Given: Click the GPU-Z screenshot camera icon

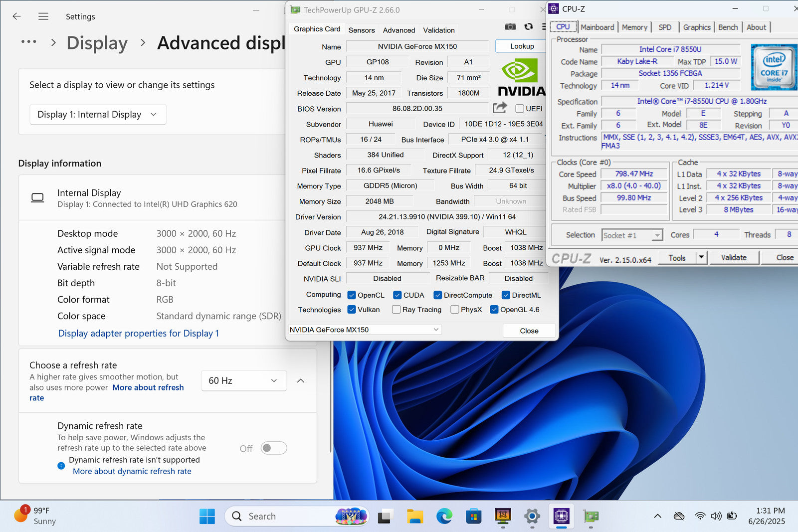Looking at the screenshot, I should coord(510,27).
